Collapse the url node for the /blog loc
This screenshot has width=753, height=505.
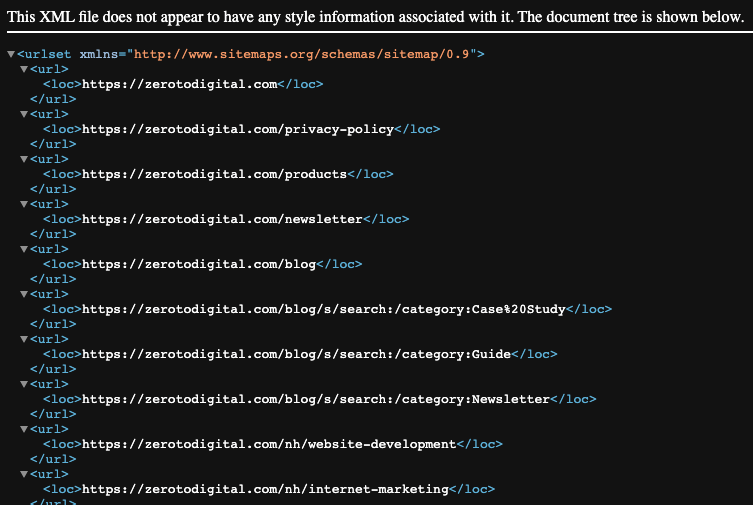[x=24, y=249]
